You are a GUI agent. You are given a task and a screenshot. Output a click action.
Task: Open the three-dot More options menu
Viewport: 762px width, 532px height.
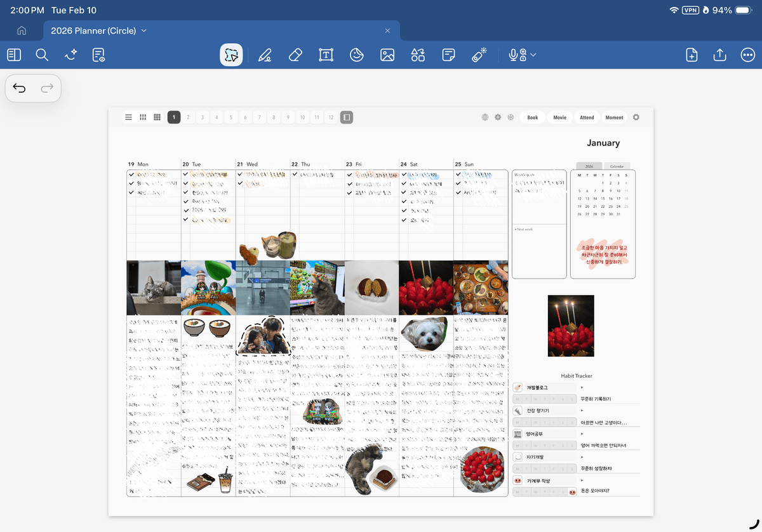tap(747, 55)
